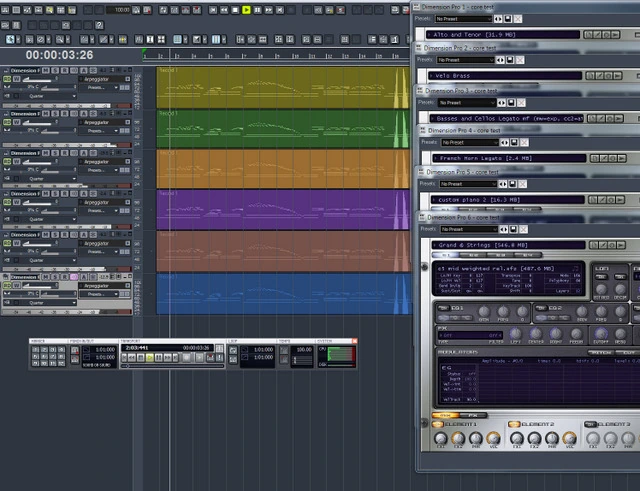Toggle Element 3 on in the mixer section
The height and width of the screenshot is (491, 640).
[x=590, y=424]
